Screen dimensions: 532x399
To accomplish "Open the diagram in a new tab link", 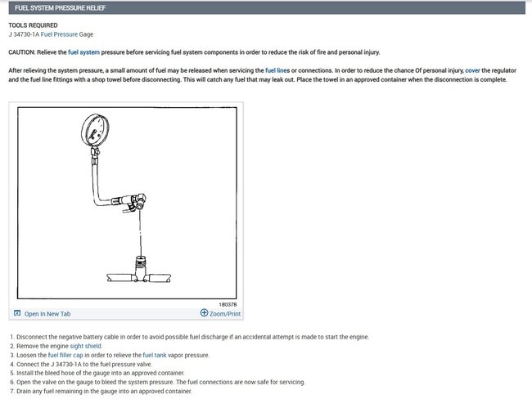I will coord(47,314).
